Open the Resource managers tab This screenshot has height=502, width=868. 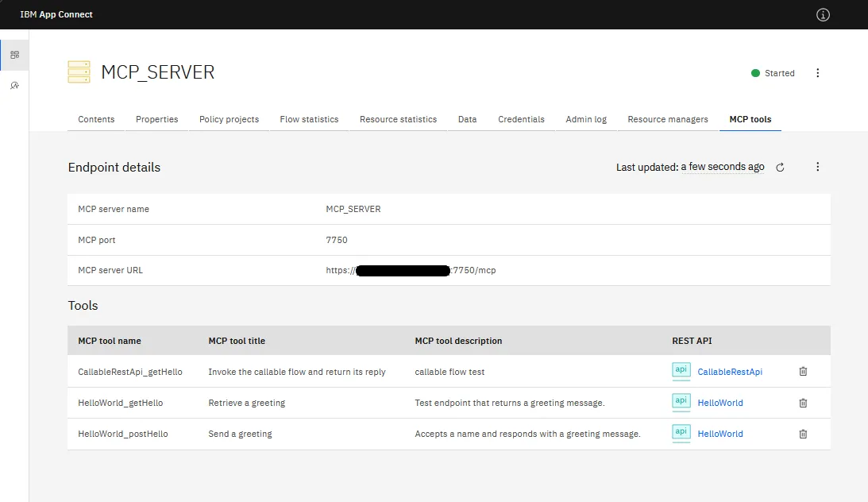(668, 119)
